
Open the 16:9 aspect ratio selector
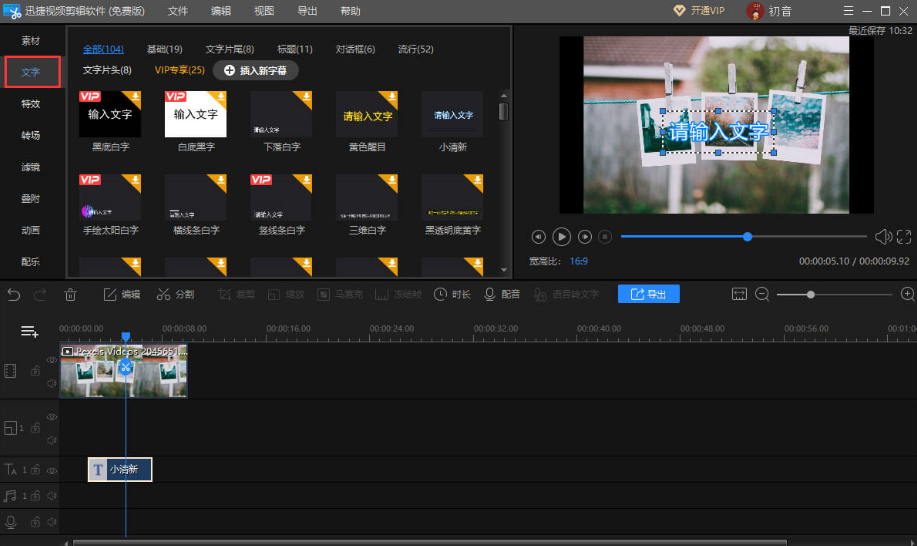click(578, 261)
